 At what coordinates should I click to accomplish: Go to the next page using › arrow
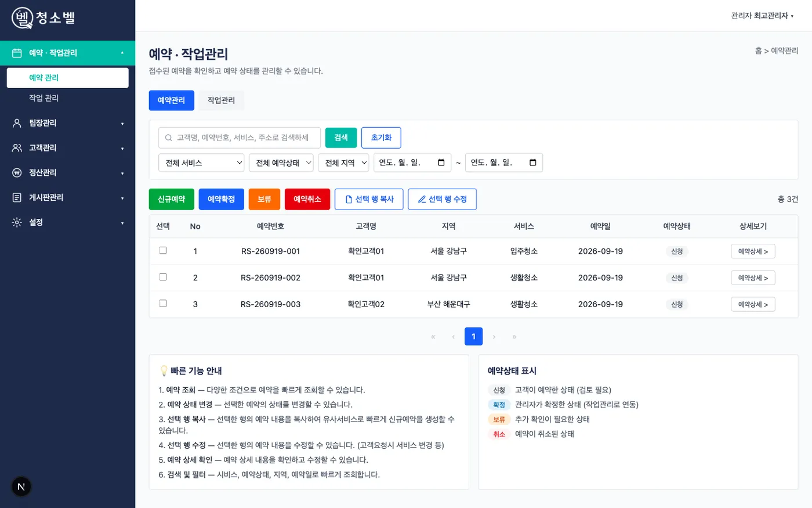[494, 337]
